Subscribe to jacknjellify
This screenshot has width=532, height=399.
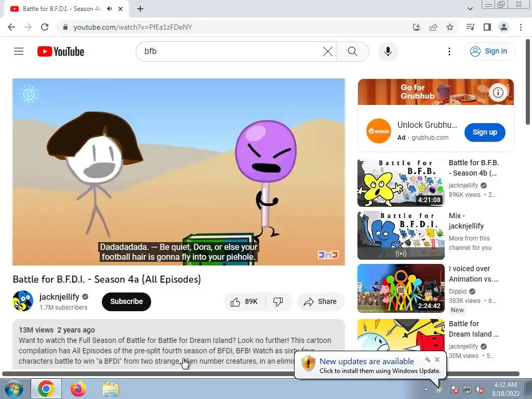coord(126,301)
